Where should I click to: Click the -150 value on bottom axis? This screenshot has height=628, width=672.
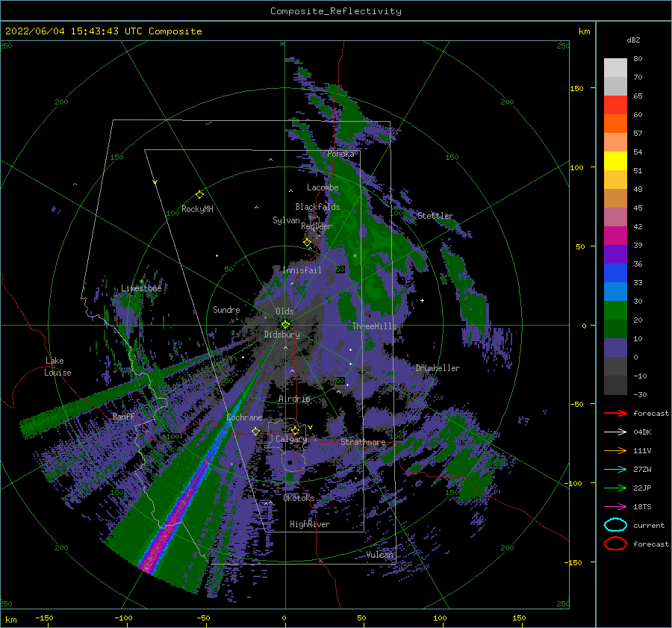[x=44, y=618]
